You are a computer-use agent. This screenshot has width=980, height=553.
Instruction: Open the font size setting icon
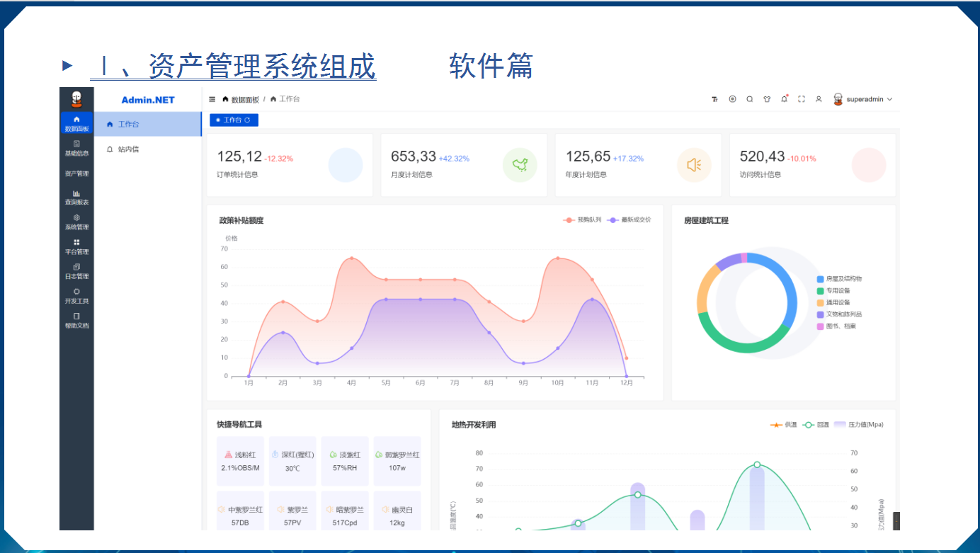715,100
